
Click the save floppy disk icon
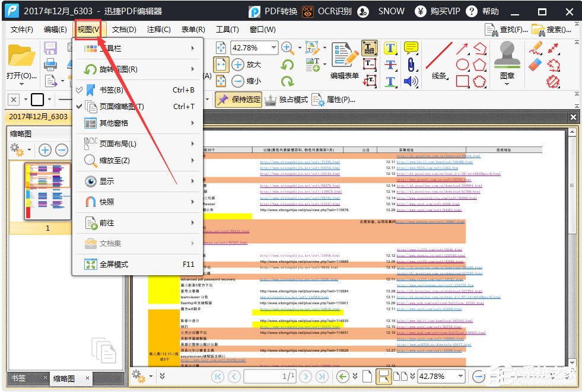point(51,49)
